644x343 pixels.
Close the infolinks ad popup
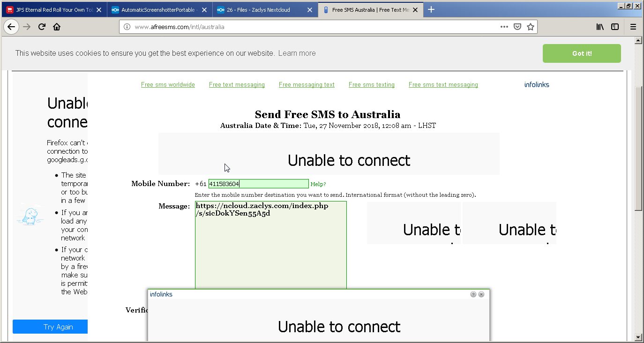pos(481,294)
